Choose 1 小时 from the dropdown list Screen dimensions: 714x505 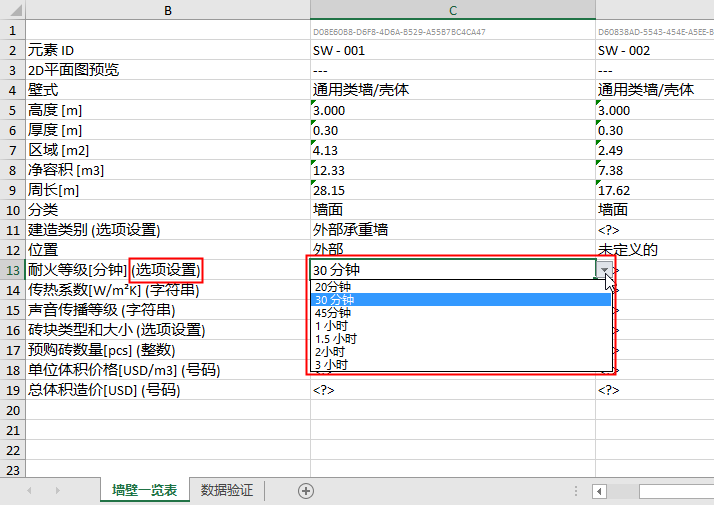[461, 326]
